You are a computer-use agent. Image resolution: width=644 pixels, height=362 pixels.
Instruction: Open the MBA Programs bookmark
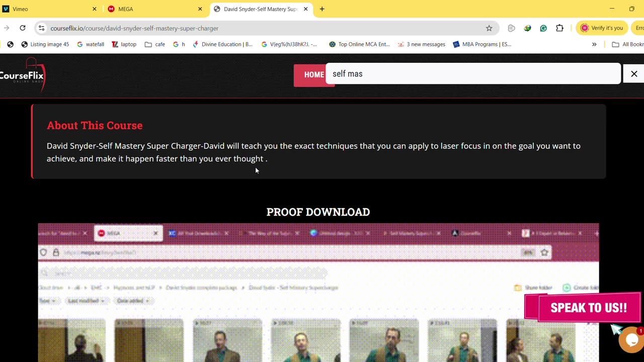482,44
